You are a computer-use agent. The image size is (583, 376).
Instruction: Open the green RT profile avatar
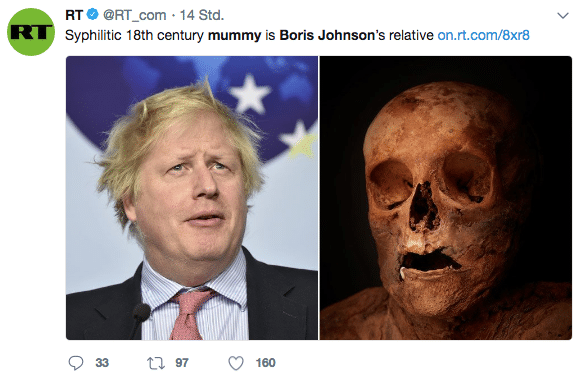pyautogui.click(x=31, y=32)
